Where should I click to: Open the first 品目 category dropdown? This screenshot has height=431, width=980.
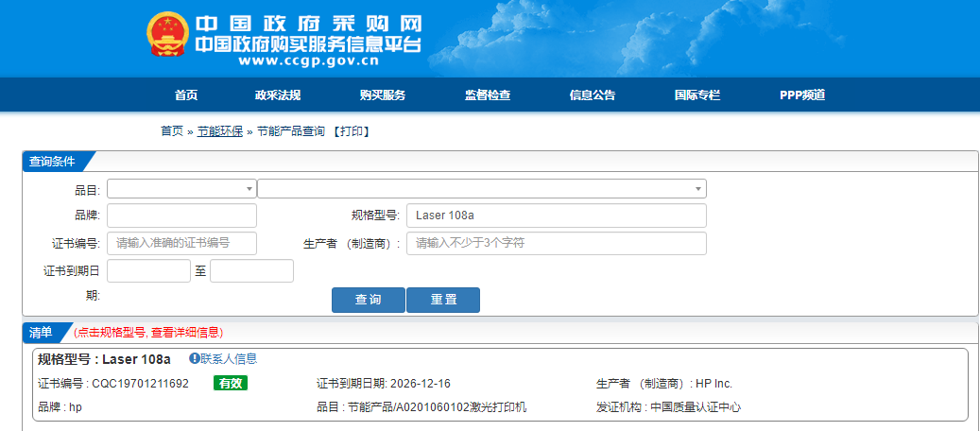pyautogui.click(x=181, y=189)
